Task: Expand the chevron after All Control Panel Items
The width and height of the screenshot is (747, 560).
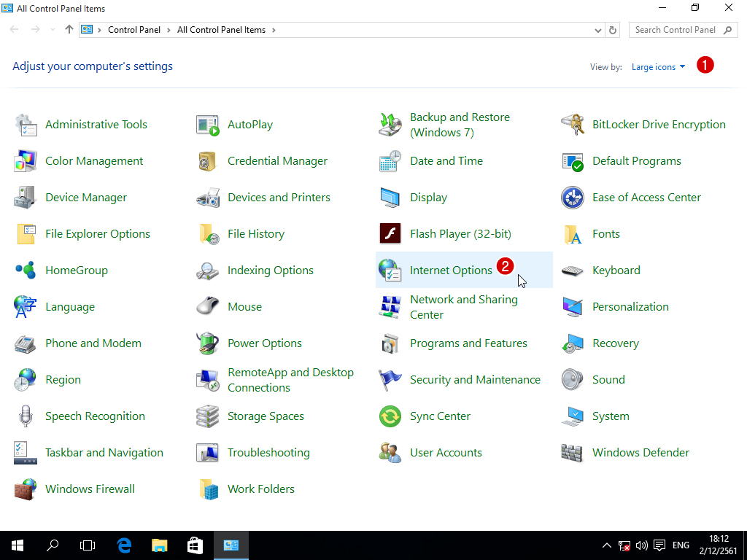Action: (274, 29)
